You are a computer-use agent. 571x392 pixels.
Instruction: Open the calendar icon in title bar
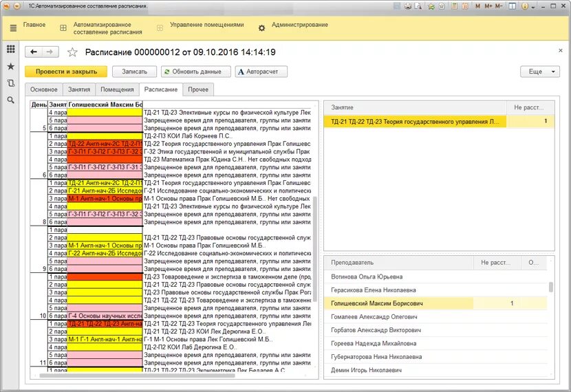point(464,6)
